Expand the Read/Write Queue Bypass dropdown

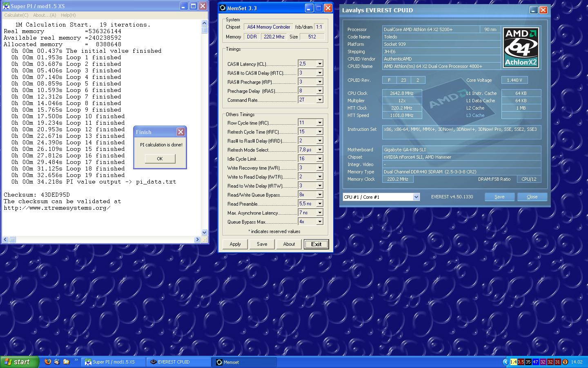click(x=320, y=195)
